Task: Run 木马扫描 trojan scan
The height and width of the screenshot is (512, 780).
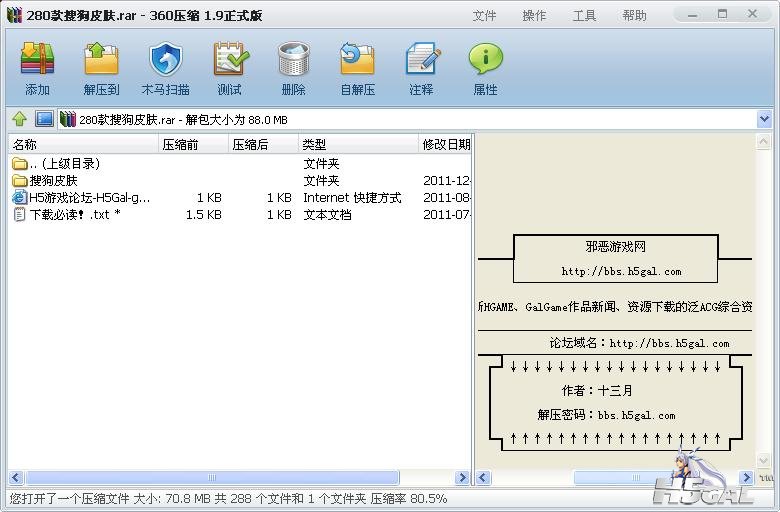Action: pyautogui.click(x=166, y=59)
